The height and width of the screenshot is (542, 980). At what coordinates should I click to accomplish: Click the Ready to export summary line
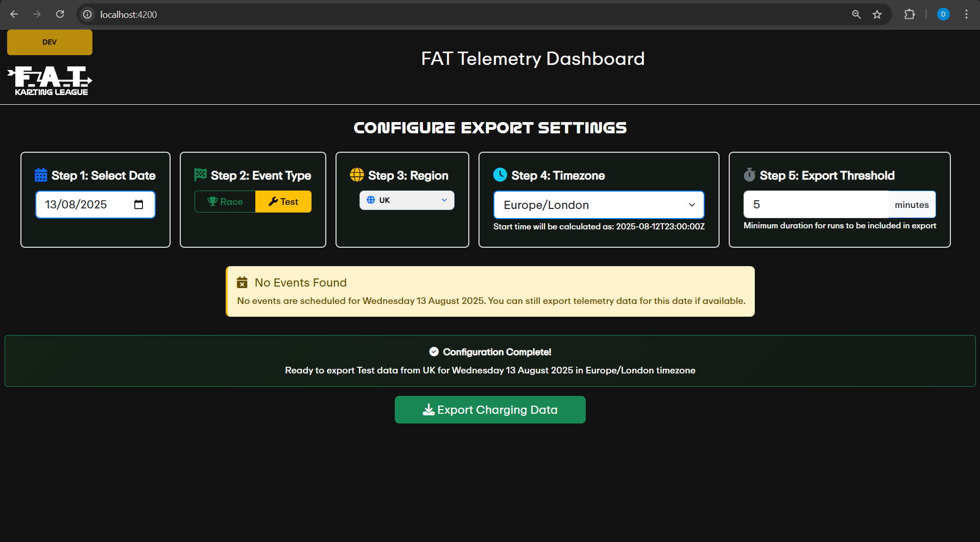[490, 370]
